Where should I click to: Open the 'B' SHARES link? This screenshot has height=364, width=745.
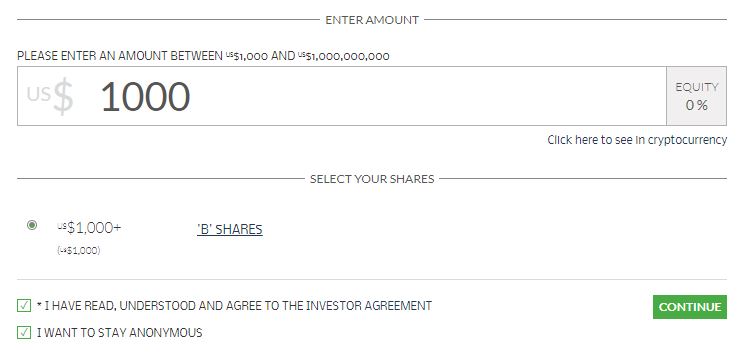pyautogui.click(x=229, y=229)
